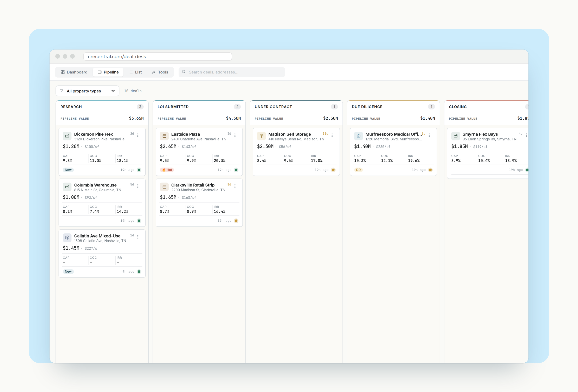Click the Research column header
The width and height of the screenshot is (578, 392).
[102, 107]
